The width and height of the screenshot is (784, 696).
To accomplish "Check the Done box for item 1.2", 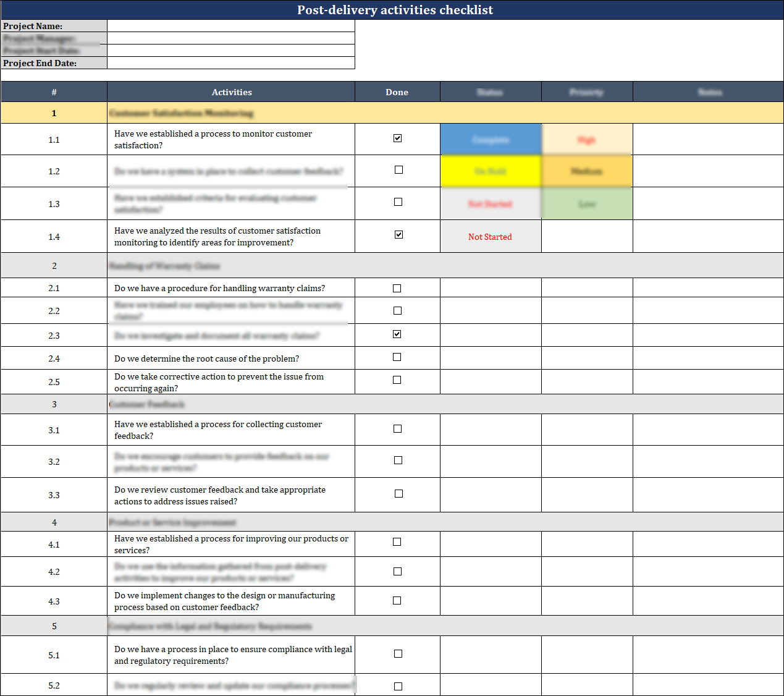I will click(398, 169).
